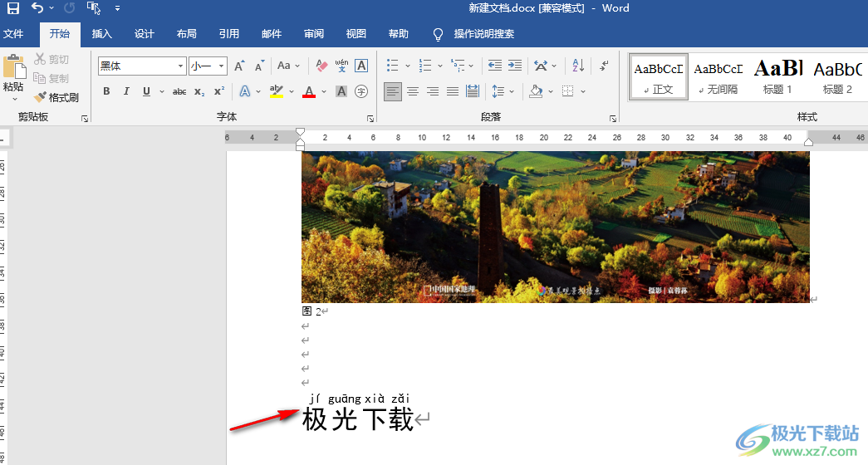Click the 操作说明搜索 search box
The image size is (868, 465).
point(483,34)
